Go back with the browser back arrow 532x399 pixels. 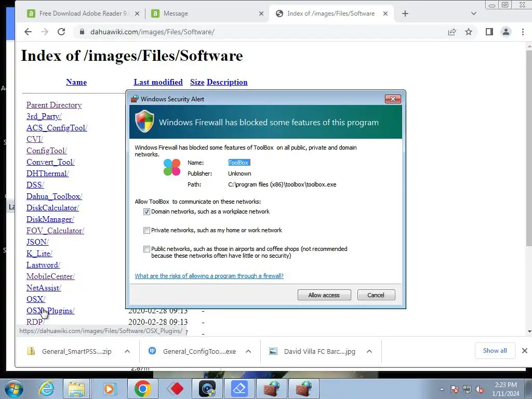pos(28,32)
